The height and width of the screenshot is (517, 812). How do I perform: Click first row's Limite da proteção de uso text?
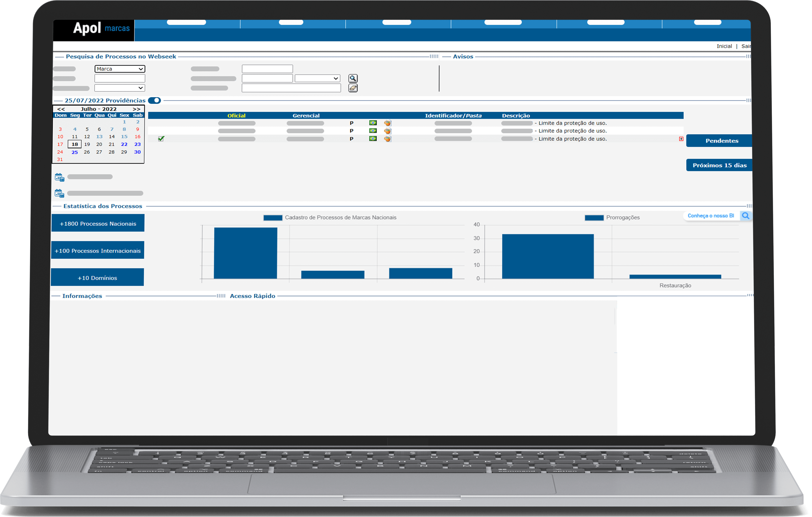coord(572,123)
